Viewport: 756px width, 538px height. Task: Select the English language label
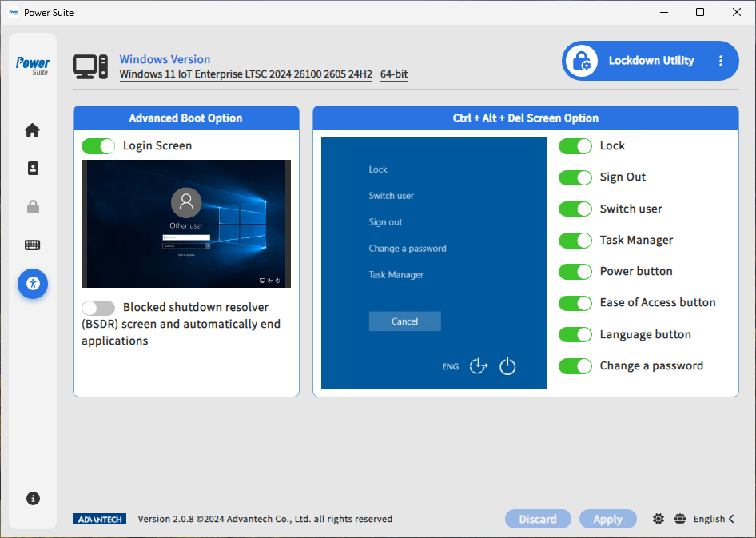point(709,519)
